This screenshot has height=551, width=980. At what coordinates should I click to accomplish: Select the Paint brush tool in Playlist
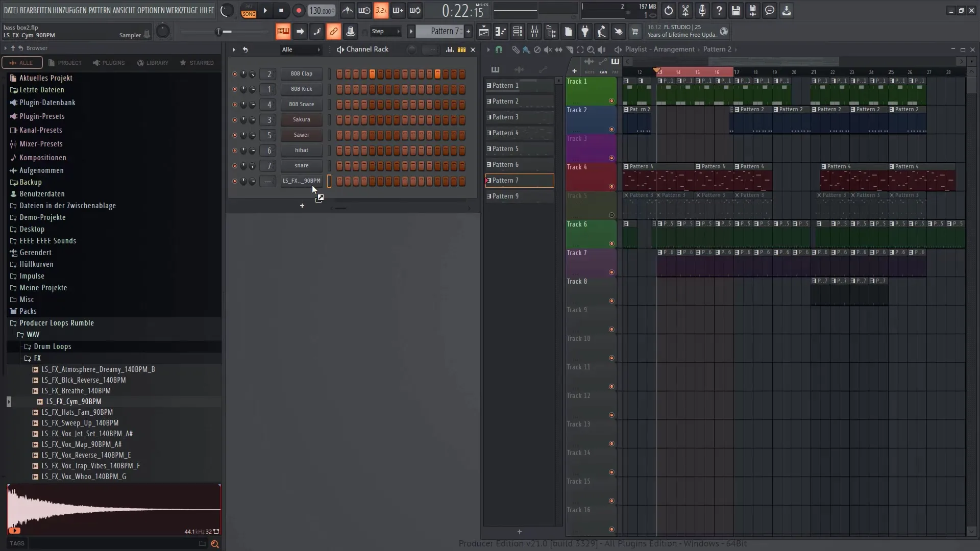point(526,49)
